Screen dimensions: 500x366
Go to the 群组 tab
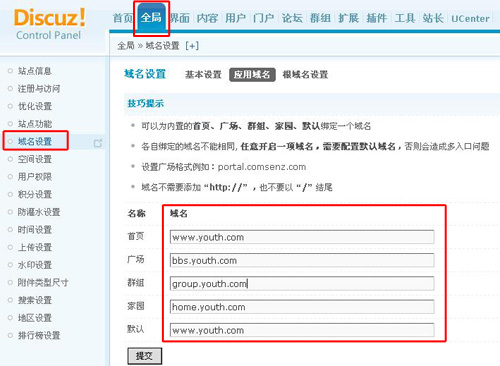pyautogui.click(x=320, y=18)
